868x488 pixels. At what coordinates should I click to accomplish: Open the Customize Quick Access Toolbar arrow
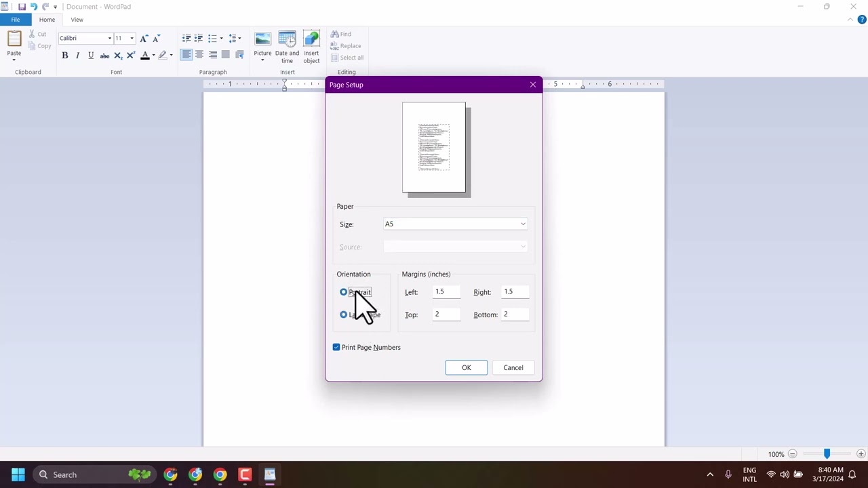point(56,7)
